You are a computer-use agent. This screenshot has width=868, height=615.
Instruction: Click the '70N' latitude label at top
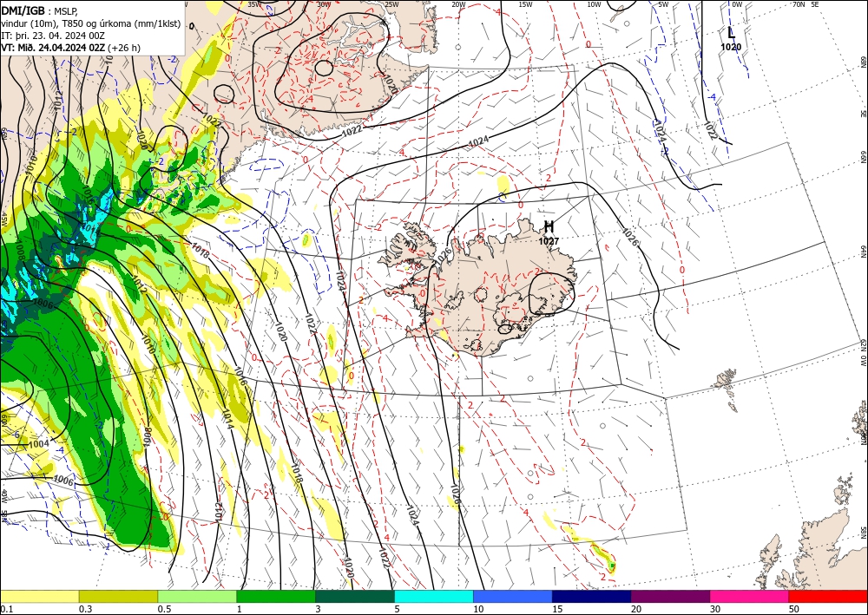(799, 4)
